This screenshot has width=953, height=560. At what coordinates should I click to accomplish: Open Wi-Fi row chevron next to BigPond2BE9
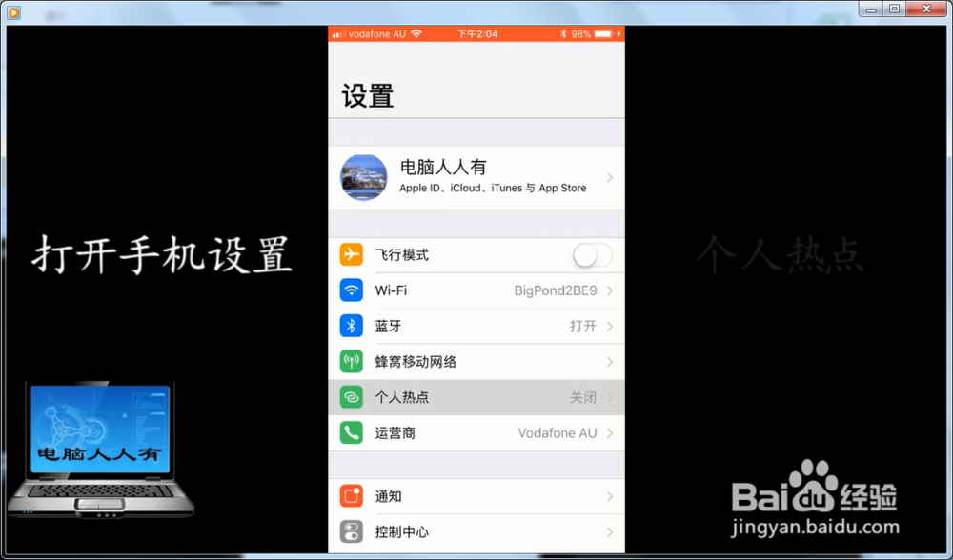[610, 290]
